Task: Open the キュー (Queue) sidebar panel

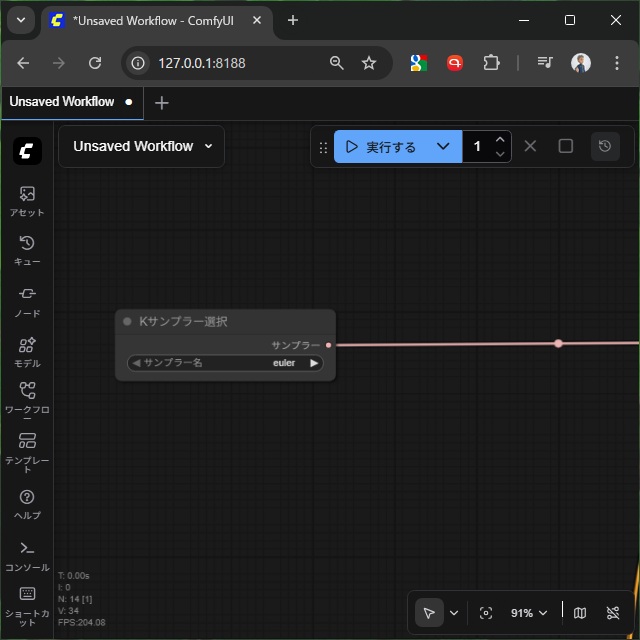Action: pyautogui.click(x=27, y=250)
